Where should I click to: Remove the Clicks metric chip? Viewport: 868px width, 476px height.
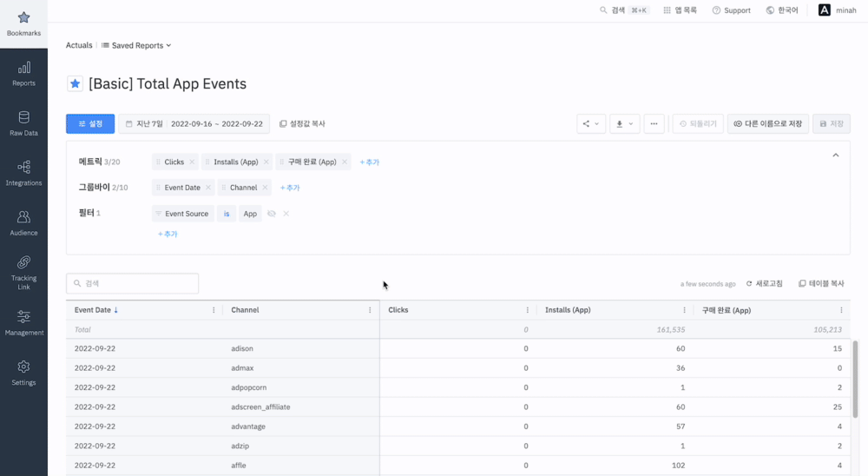[x=192, y=162]
